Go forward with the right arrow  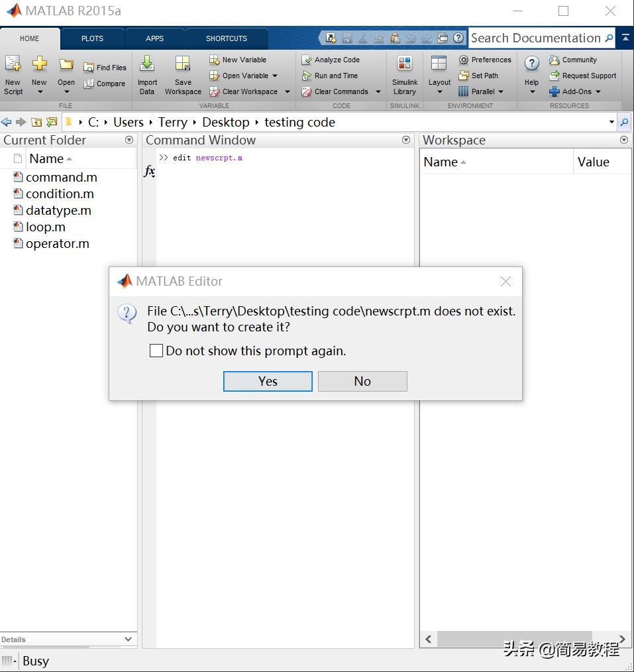pos(21,122)
